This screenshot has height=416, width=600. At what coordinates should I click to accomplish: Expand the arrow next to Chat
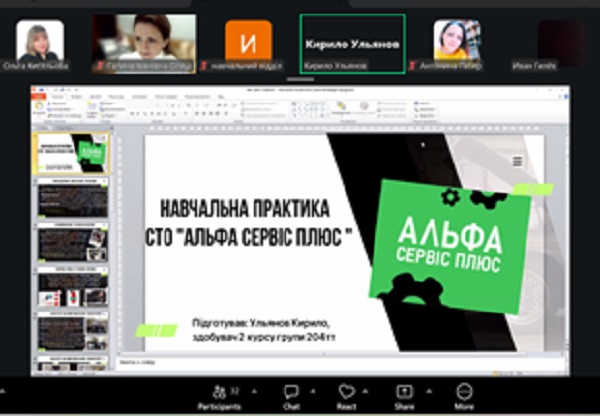312,390
